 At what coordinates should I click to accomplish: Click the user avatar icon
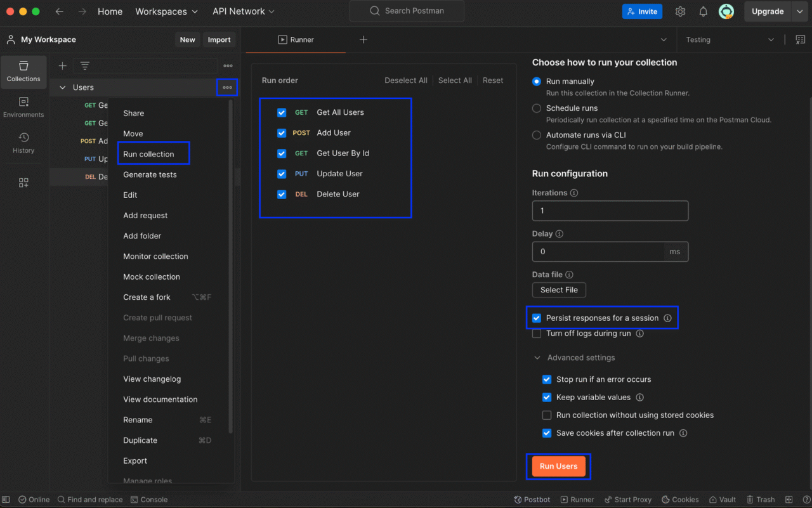pyautogui.click(x=726, y=11)
